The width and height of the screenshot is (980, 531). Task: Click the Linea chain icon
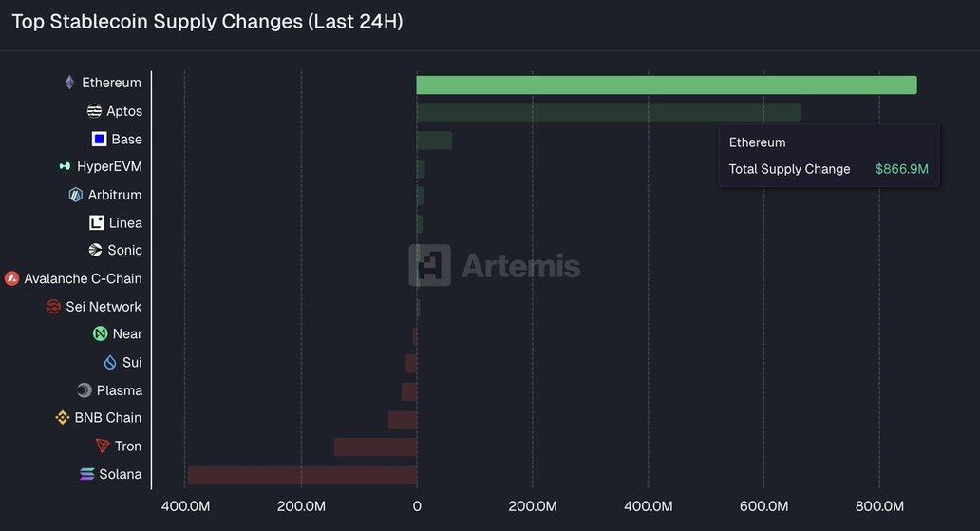click(x=96, y=223)
